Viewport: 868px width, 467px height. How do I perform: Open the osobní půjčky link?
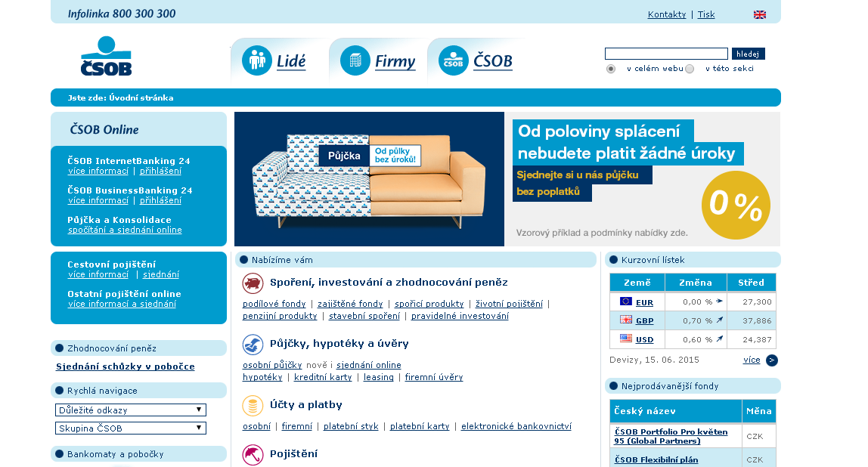(x=272, y=365)
